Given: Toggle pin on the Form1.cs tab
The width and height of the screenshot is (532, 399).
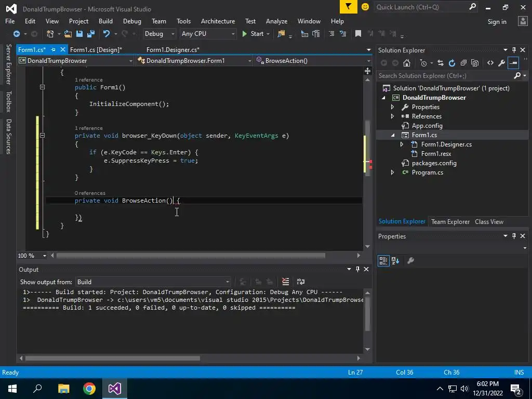Looking at the screenshot, I should pyautogui.click(x=54, y=49).
